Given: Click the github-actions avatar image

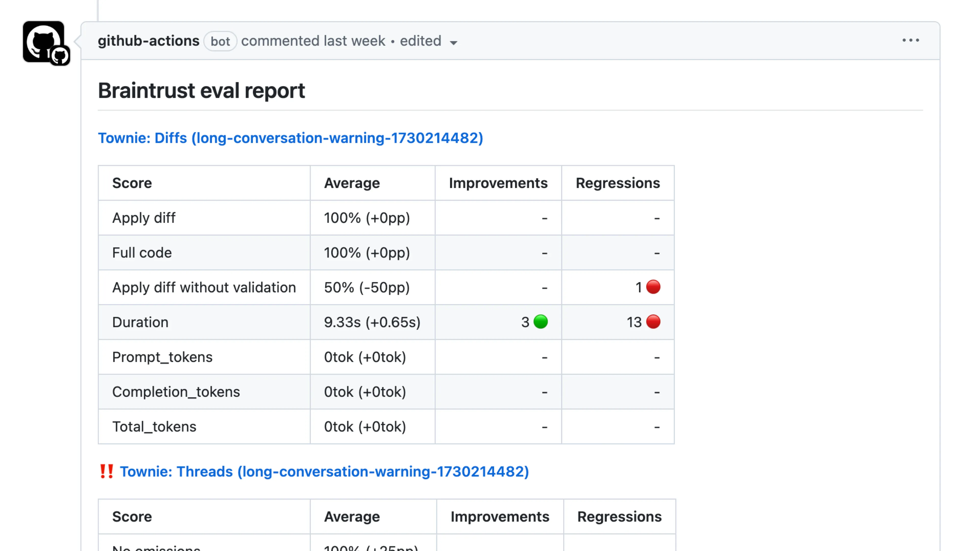Looking at the screenshot, I should click(x=40, y=39).
